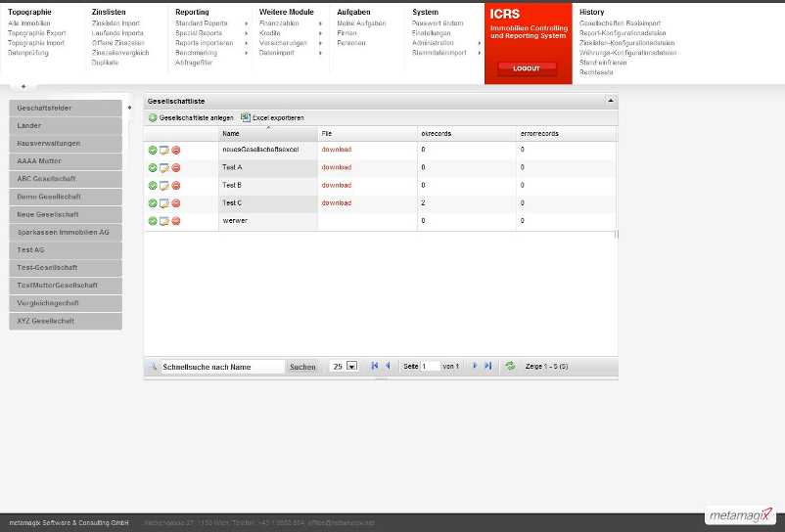
Task: Click the green check icon for Test B
Action: (x=153, y=186)
